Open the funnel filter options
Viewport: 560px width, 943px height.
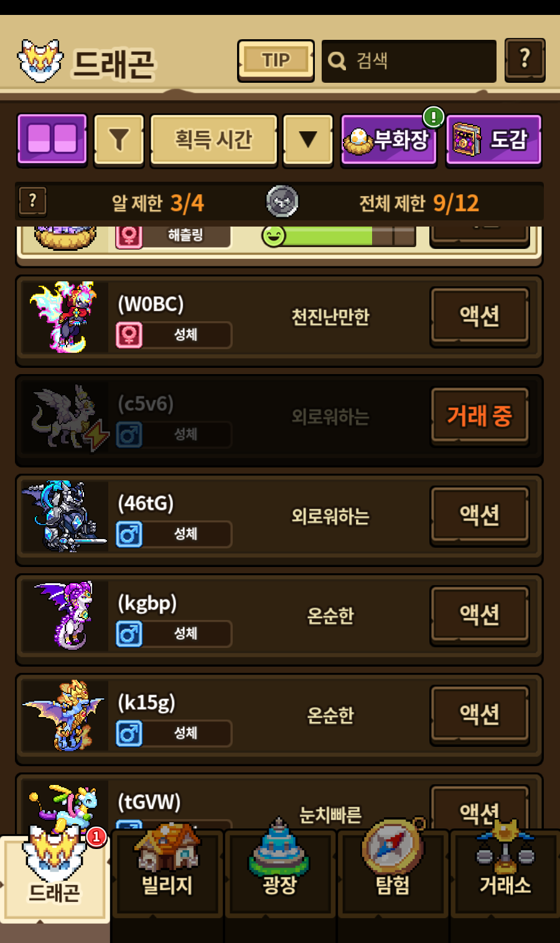coord(119,140)
